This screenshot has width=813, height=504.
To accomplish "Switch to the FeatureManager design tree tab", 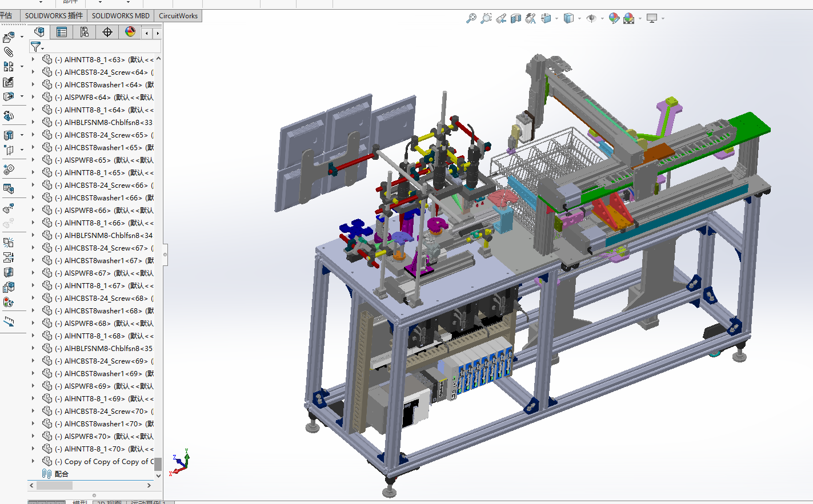I will click(x=39, y=32).
